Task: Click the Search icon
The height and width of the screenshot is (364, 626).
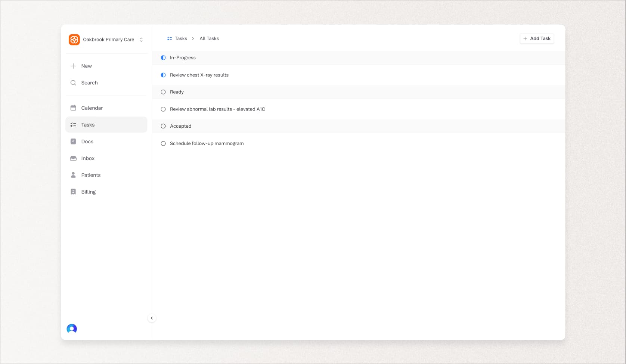Action: pyautogui.click(x=74, y=83)
